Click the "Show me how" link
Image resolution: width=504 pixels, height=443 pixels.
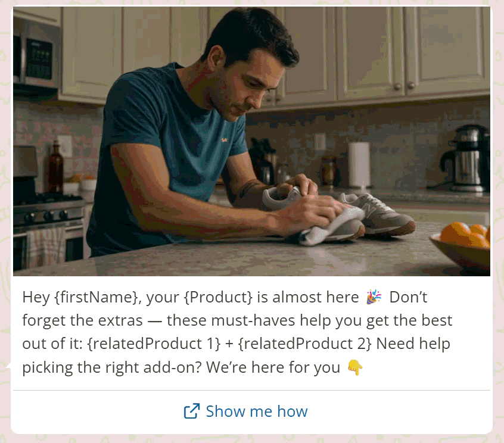(x=256, y=411)
